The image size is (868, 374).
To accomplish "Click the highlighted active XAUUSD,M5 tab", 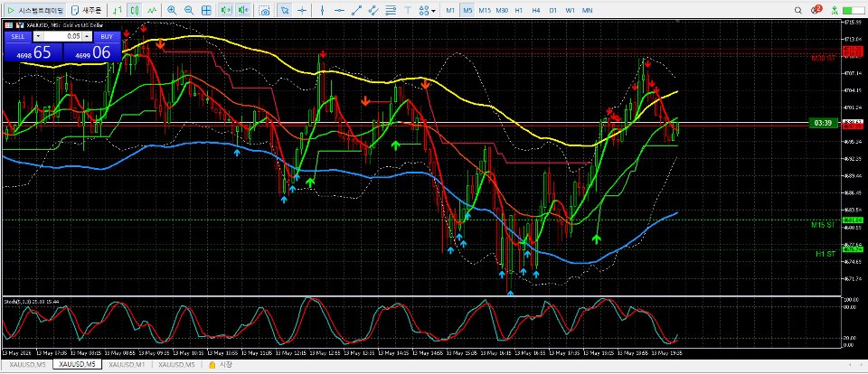I will coord(78,365).
